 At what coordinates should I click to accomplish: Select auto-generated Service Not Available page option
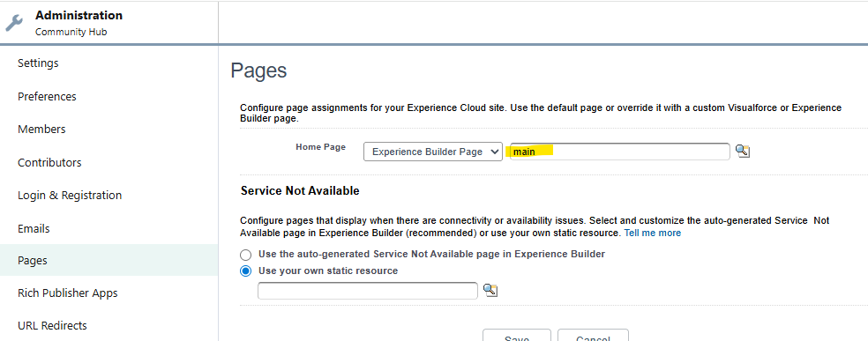[x=245, y=255]
